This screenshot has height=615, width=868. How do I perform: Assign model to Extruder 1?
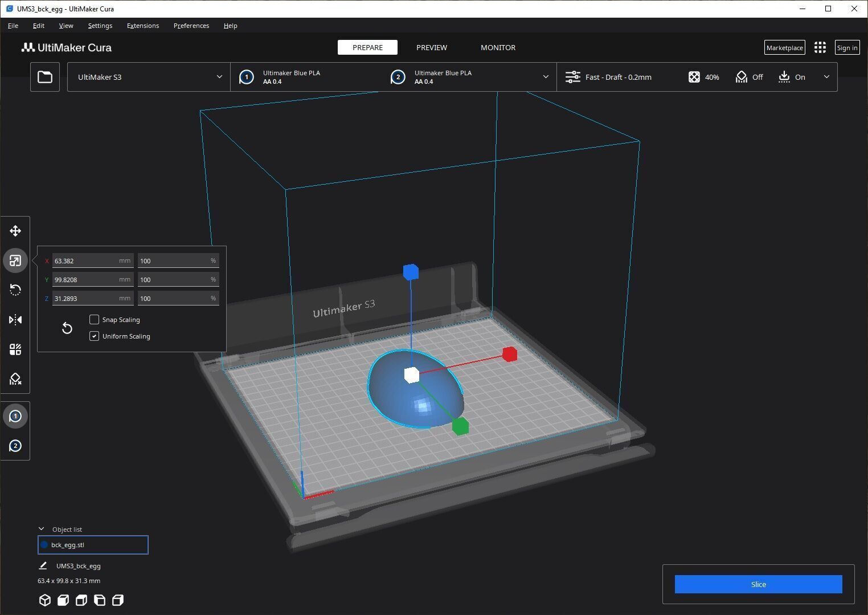click(x=15, y=416)
